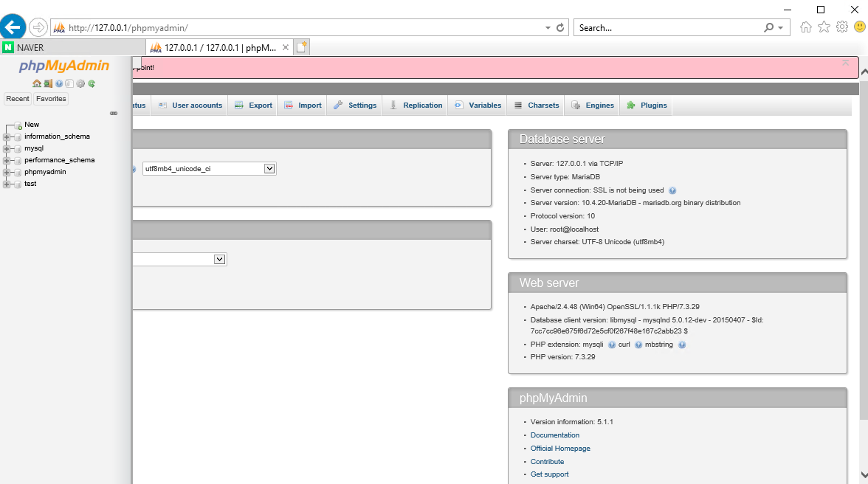Click the help icon after mbstring

pos(682,345)
